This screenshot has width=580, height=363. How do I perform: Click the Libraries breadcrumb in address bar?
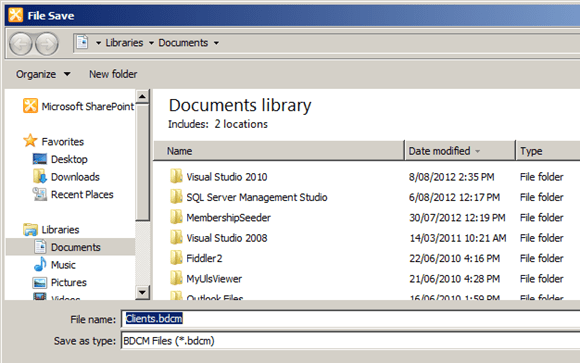tap(124, 43)
